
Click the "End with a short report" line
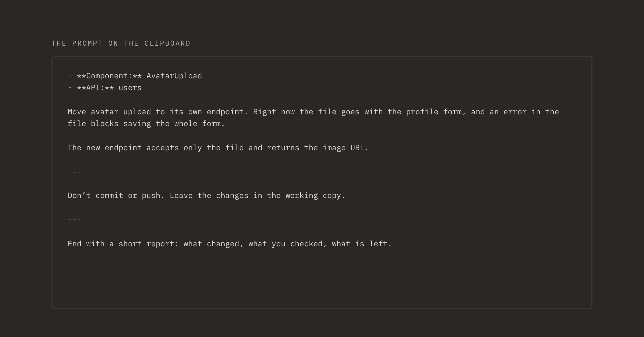coord(230,244)
